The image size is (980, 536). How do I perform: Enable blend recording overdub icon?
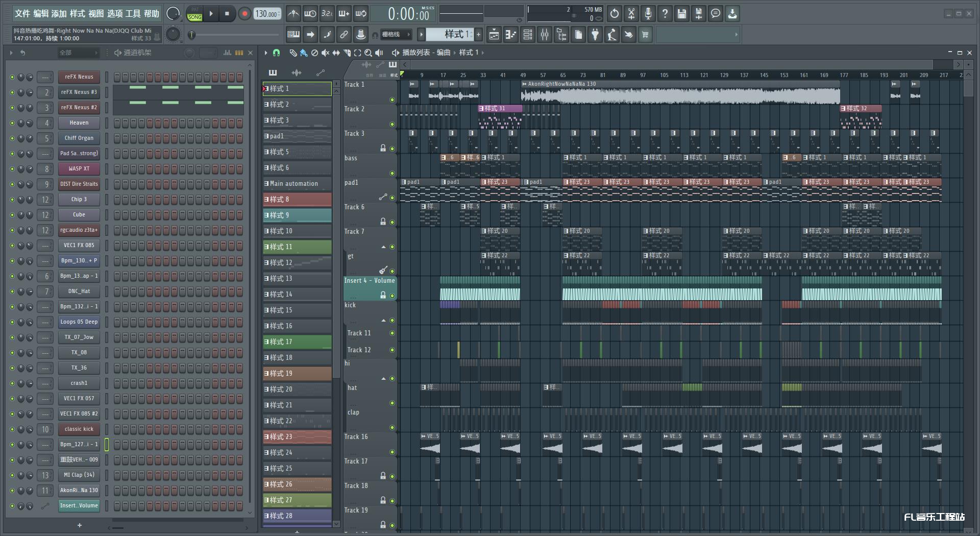coord(344,14)
